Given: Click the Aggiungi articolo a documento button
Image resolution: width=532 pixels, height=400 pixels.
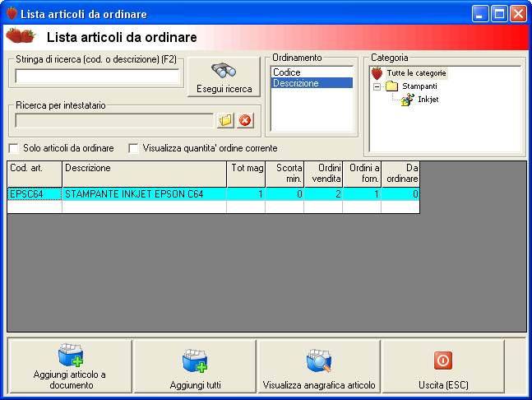Looking at the screenshot, I should click(70, 366).
